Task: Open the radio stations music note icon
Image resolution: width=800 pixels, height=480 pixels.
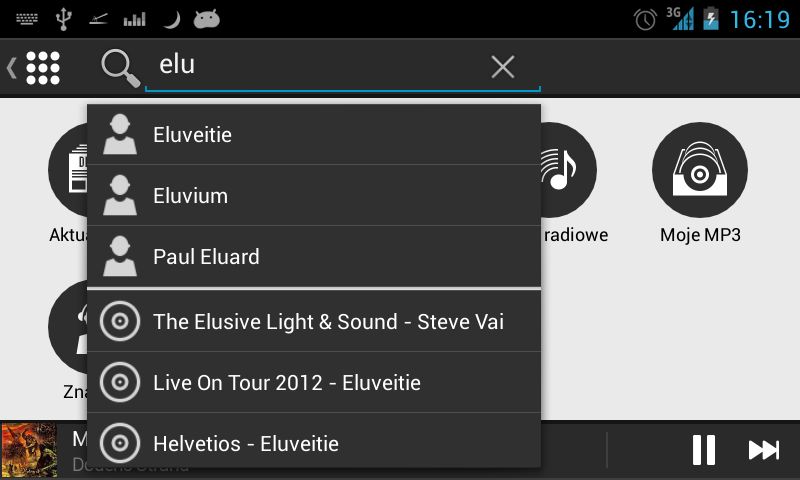Action: (568, 170)
